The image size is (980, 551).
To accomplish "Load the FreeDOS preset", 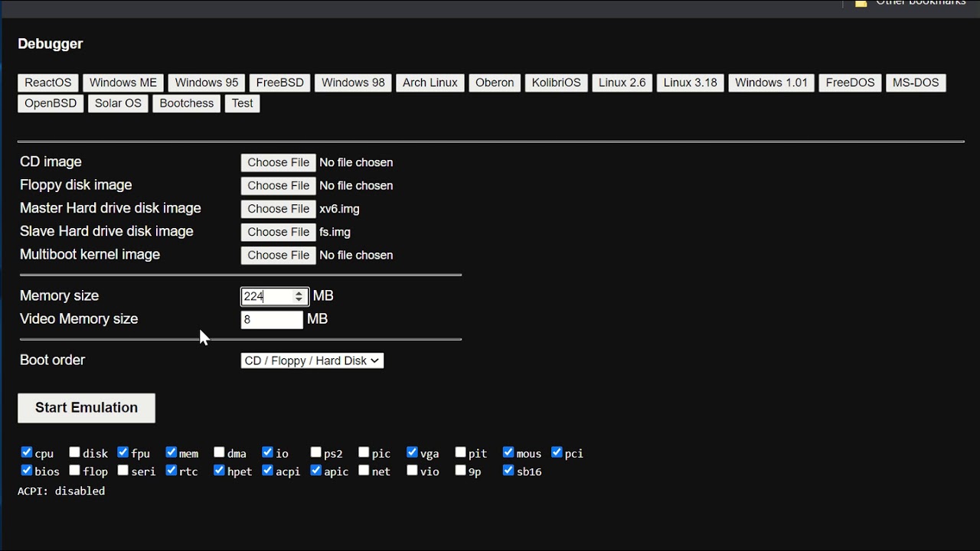I will (850, 83).
